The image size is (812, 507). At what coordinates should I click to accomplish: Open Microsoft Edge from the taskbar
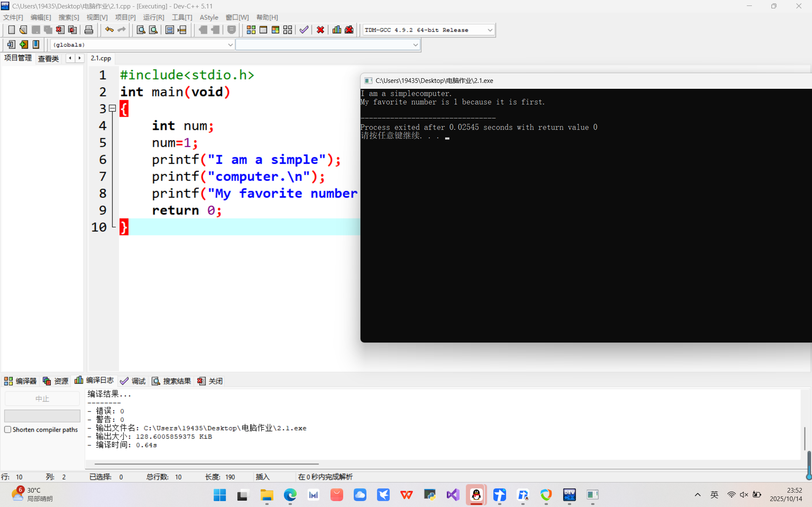(290, 495)
